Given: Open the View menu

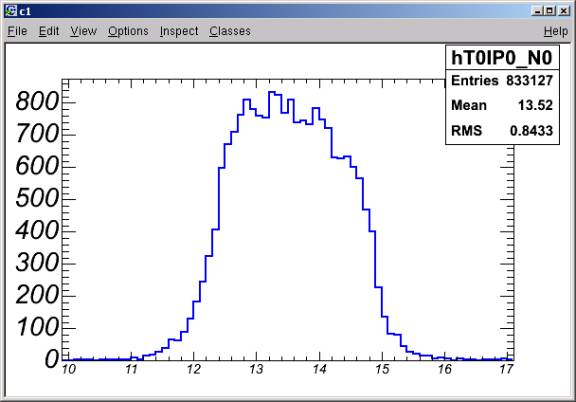Looking at the screenshot, I should point(83,31).
